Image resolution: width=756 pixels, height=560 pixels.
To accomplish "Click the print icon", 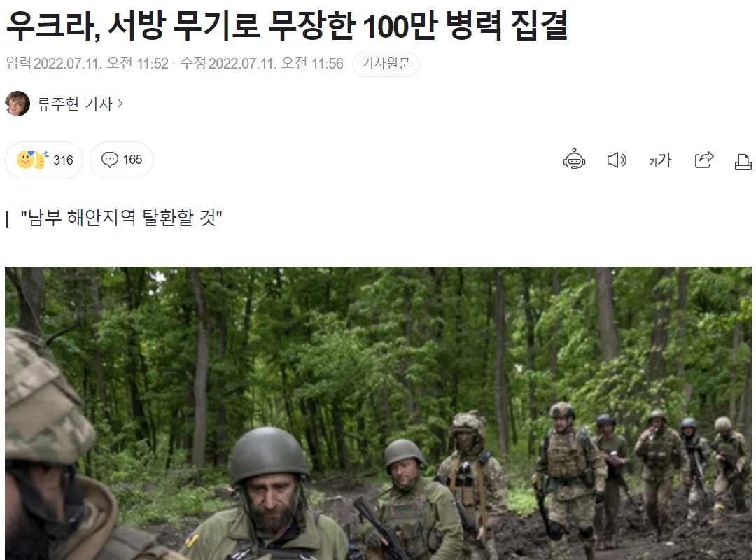I will coord(743,162).
